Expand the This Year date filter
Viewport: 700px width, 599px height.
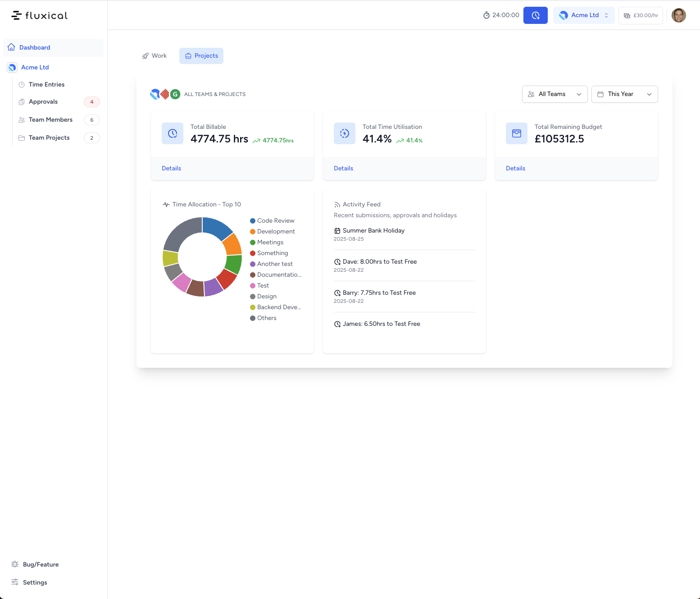click(624, 94)
